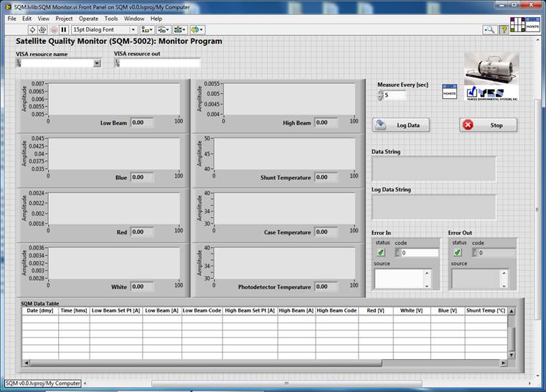Open the Align Objects toolbar dropdown
This screenshot has width=546, height=392.
pos(147,29)
